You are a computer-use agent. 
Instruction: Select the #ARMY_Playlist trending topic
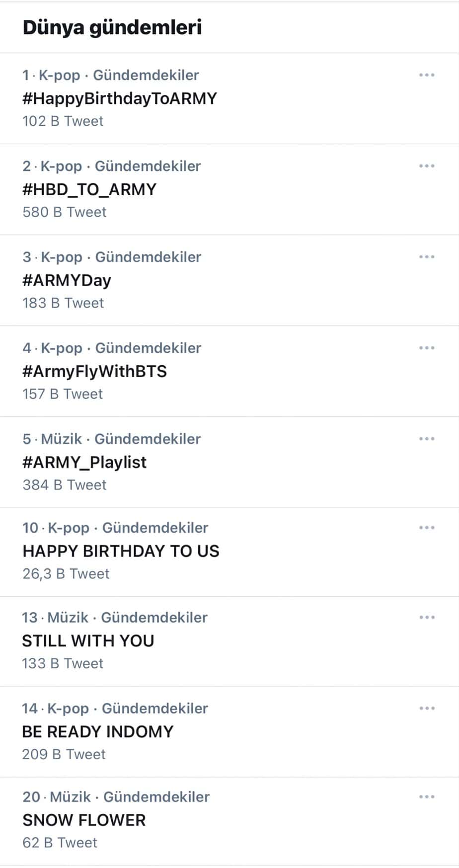click(x=84, y=462)
